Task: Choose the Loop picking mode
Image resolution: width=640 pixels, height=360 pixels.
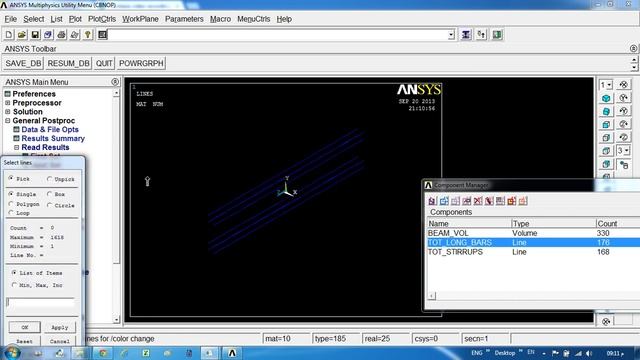Action: pos(11,212)
